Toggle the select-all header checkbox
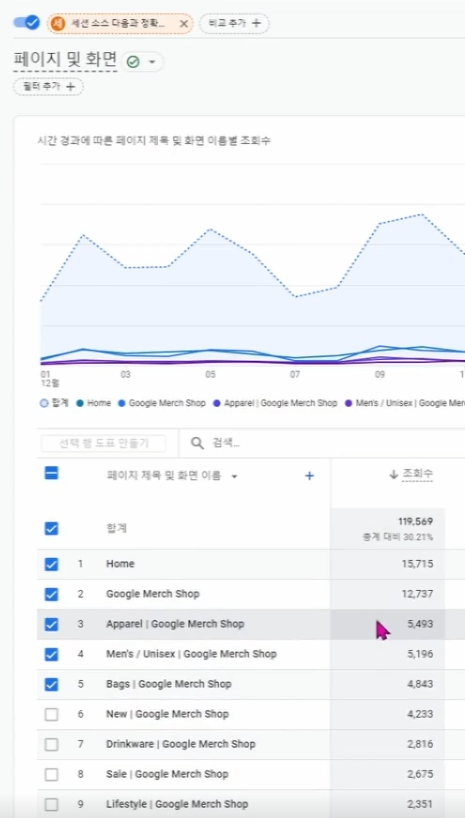 [51, 474]
